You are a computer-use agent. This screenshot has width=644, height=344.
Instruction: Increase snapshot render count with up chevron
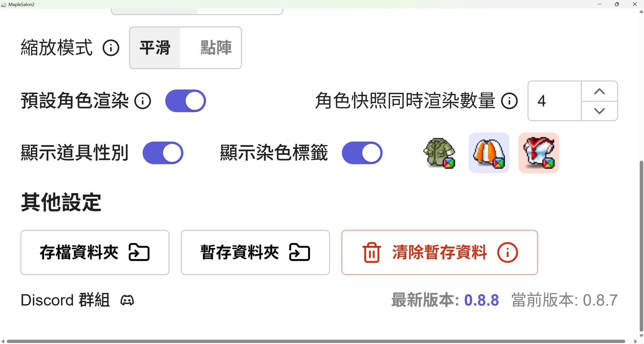(599, 92)
